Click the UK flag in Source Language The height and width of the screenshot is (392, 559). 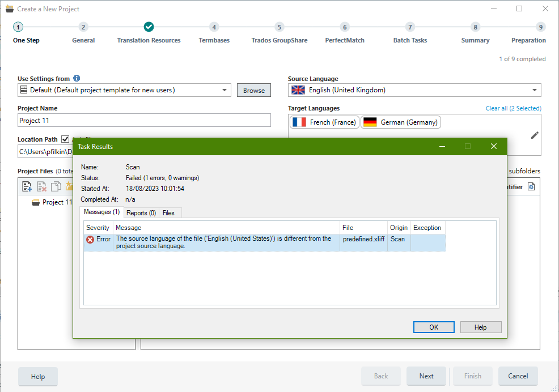click(298, 90)
